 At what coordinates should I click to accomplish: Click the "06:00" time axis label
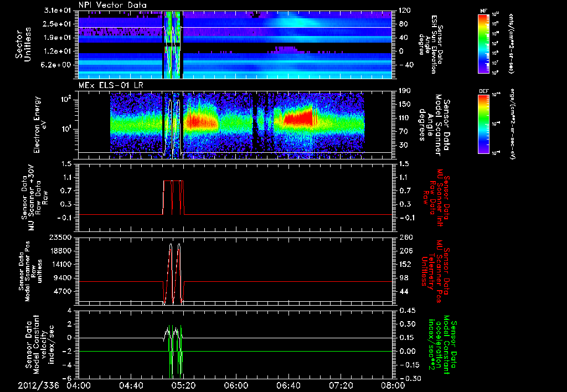pyautogui.click(x=236, y=385)
